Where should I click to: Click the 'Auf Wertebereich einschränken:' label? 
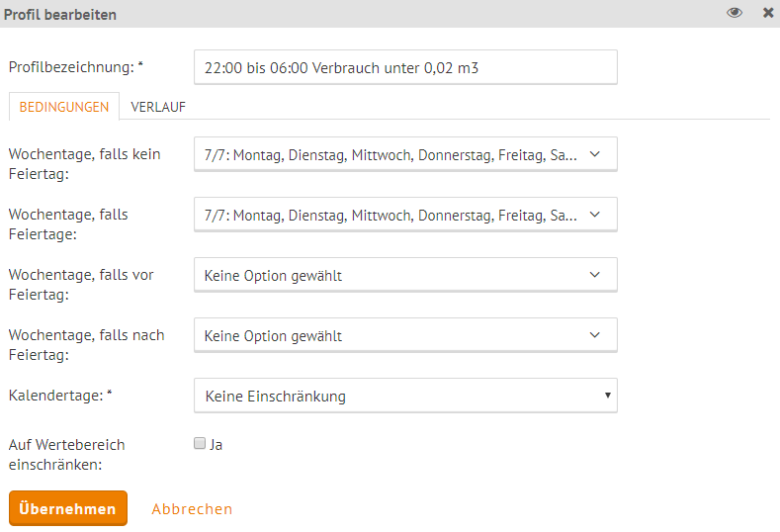[66, 454]
